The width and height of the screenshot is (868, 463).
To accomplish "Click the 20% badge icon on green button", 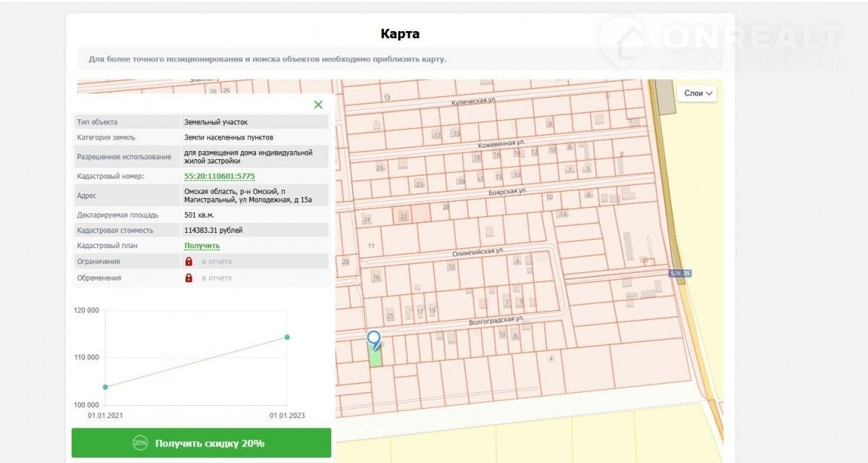I will coord(140,443).
